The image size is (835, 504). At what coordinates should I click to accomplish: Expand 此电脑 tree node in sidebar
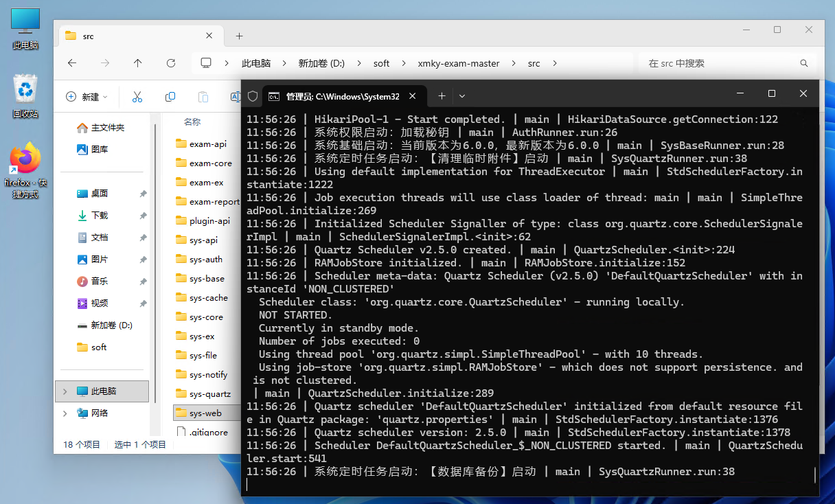pyautogui.click(x=65, y=391)
